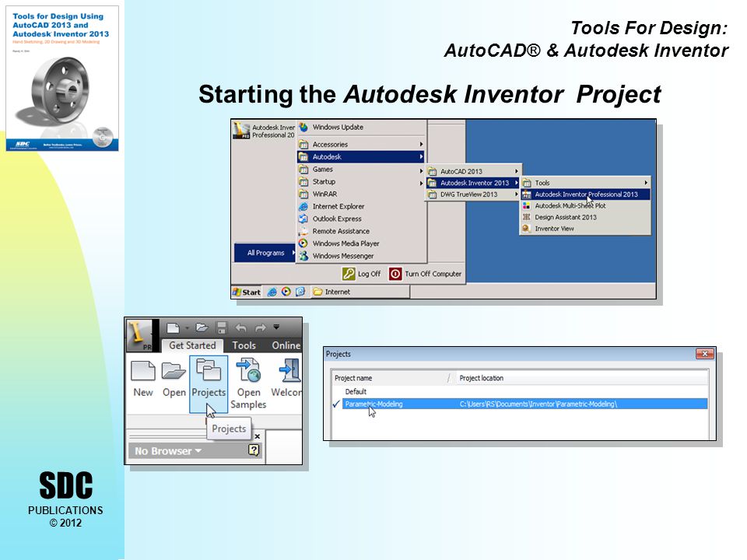Open quick access toolbar customize dropdown
This screenshot has width=747, height=560.
(x=276, y=327)
